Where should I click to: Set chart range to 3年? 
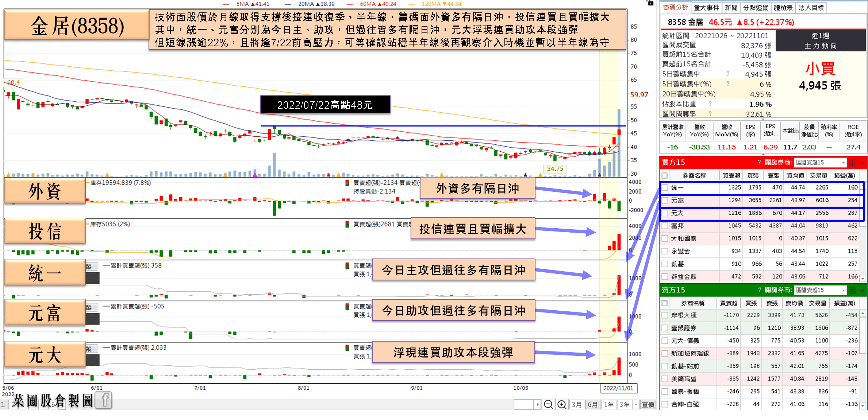[625, 404]
